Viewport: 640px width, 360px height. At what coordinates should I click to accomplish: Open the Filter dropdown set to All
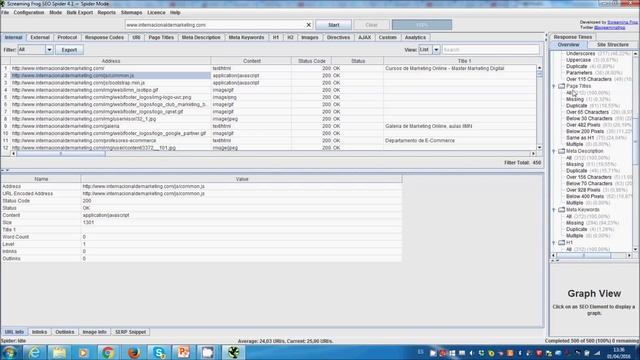pos(49,50)
